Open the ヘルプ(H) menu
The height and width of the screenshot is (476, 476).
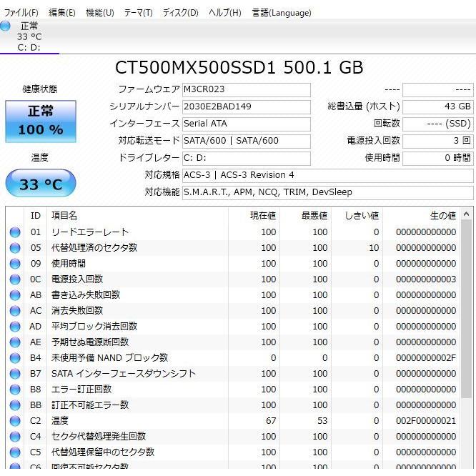click(x=225, y=13)
